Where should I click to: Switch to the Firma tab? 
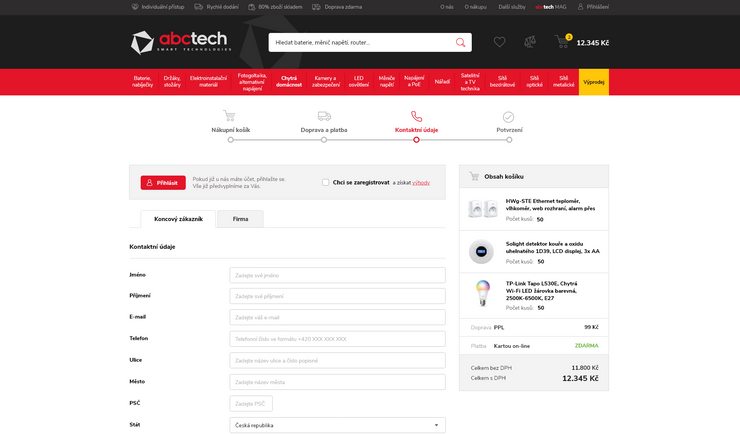tap(240, 219)
